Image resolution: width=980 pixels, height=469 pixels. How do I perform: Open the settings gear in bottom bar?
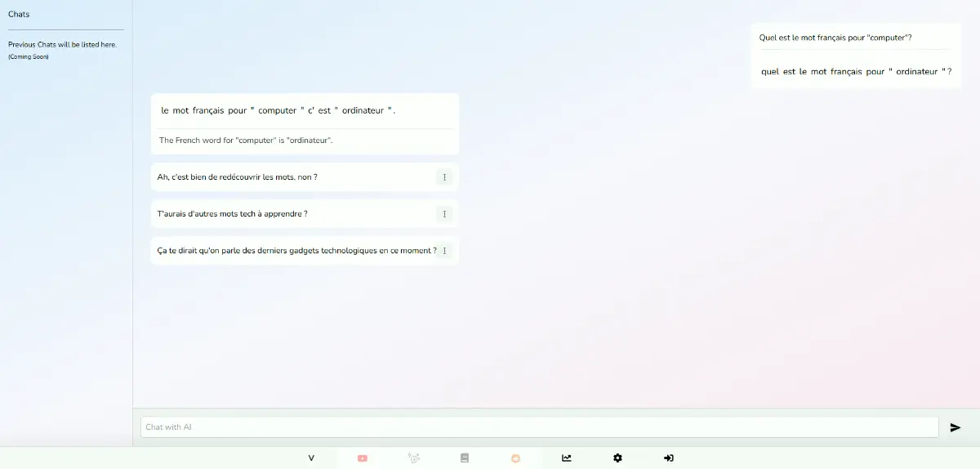click(x=617, y=458)
